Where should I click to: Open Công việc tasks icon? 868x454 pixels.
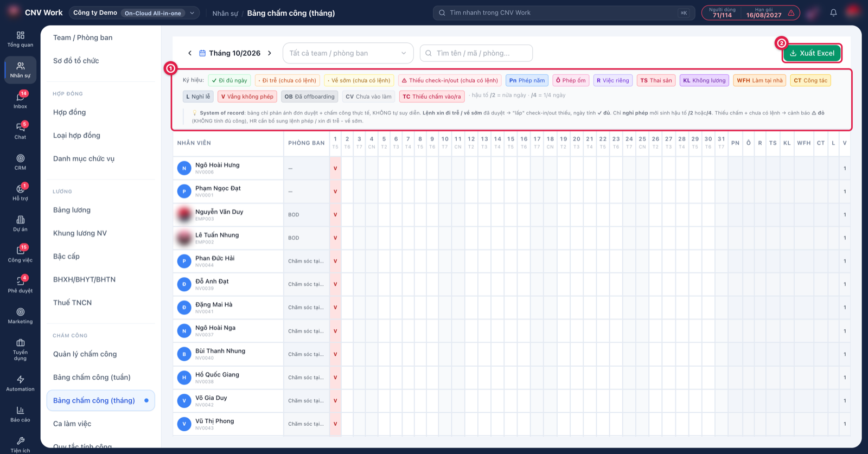(x=20, y=254)
